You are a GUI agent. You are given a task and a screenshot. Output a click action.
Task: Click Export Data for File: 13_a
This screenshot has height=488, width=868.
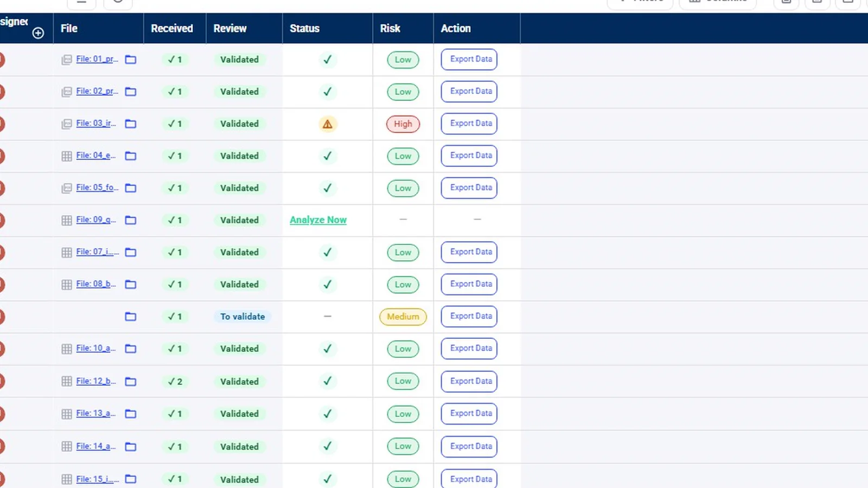click(x=469, y=414)
